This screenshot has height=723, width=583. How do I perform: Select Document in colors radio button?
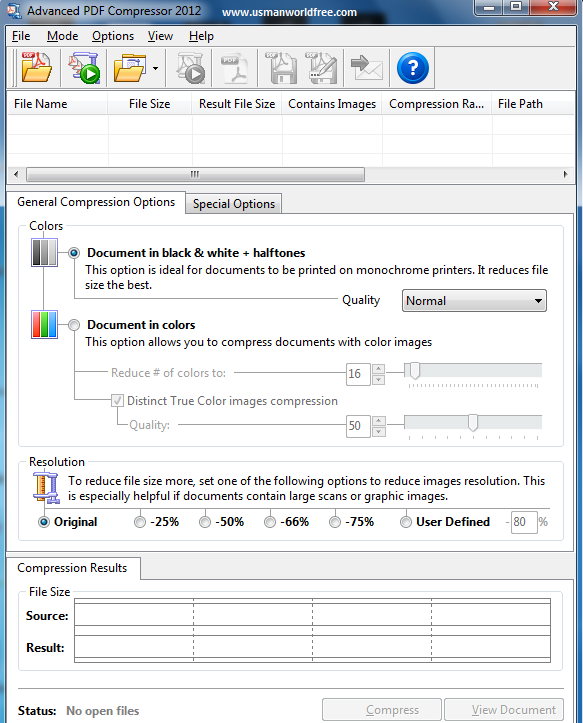(74, 325)
